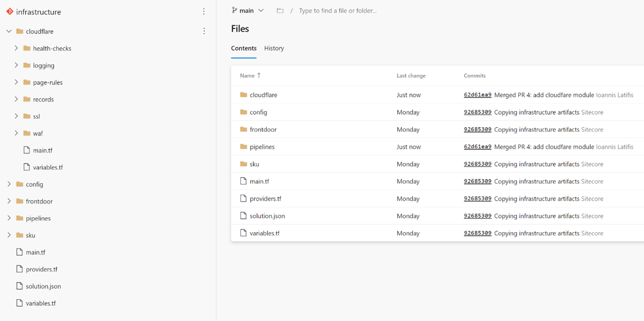Open the cloudflare folder more-options menu

204,31
